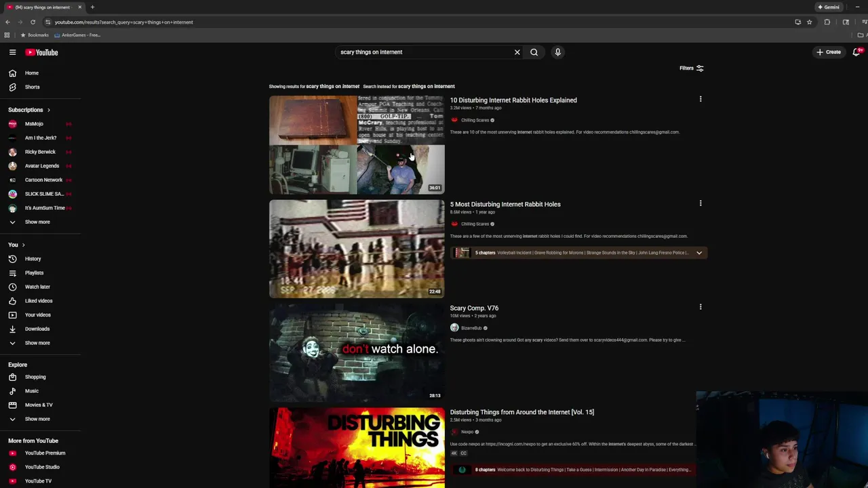Open more options for 10 Disturbing Internet video
868x488 pixels.
(x=701, y=99)
